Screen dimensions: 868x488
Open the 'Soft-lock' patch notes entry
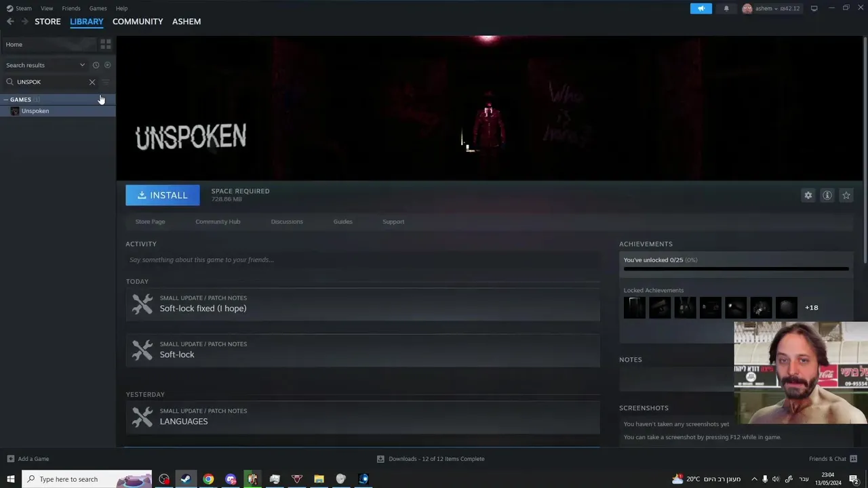(x=363, y=350)
